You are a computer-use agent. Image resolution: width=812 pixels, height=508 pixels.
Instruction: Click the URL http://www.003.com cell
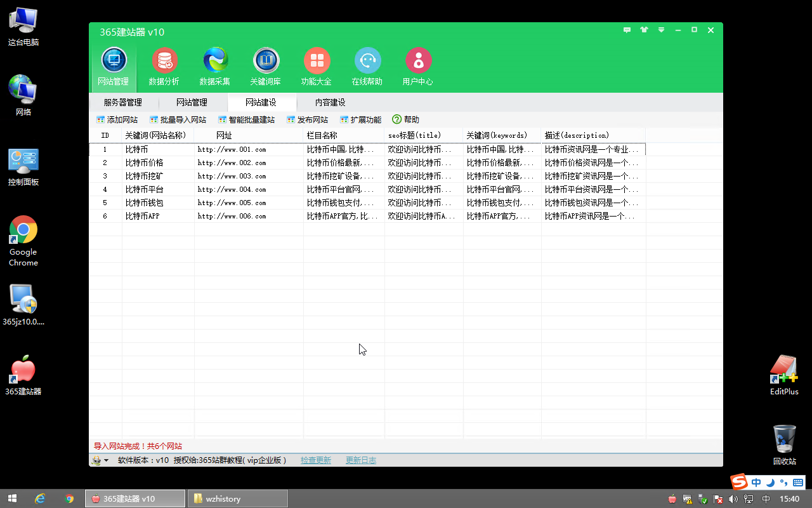point(249,176)
